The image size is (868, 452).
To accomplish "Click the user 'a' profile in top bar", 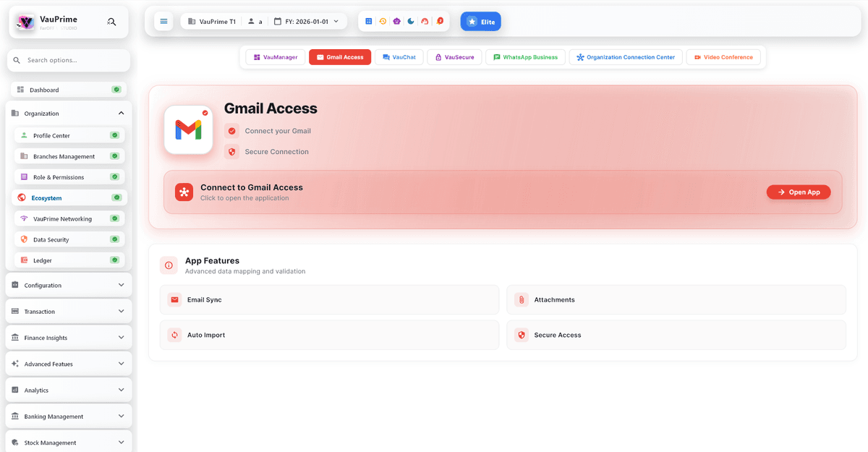I will (255, 22).
